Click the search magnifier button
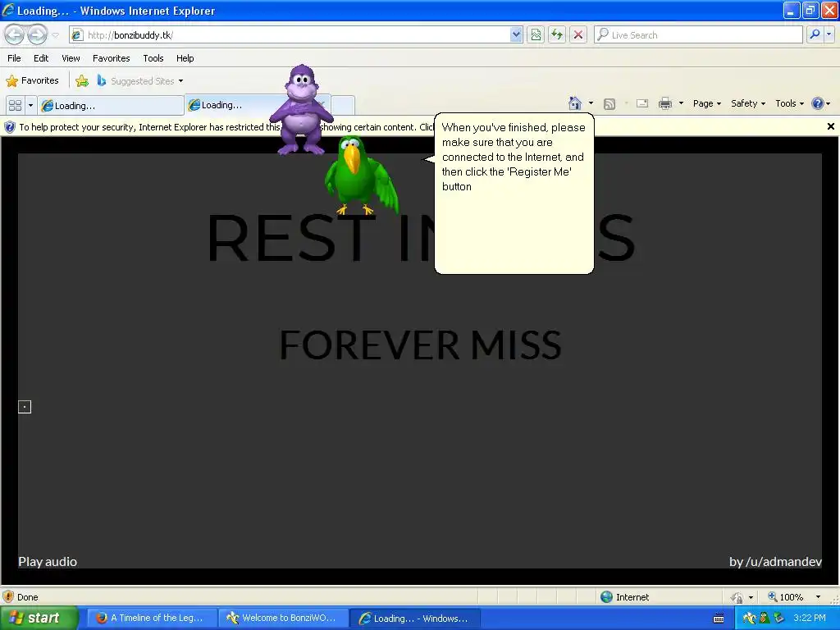The image size is (840, 630). [815, 34]
